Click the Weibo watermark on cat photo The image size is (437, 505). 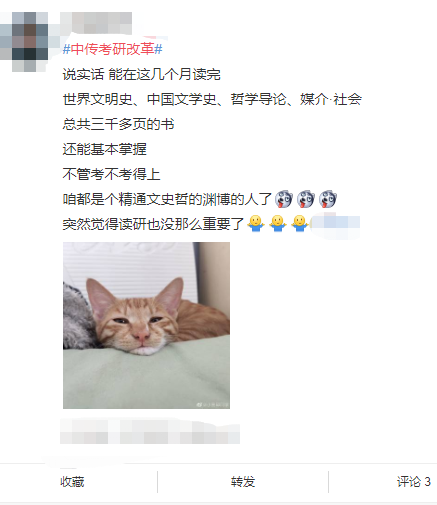[212, 404]
